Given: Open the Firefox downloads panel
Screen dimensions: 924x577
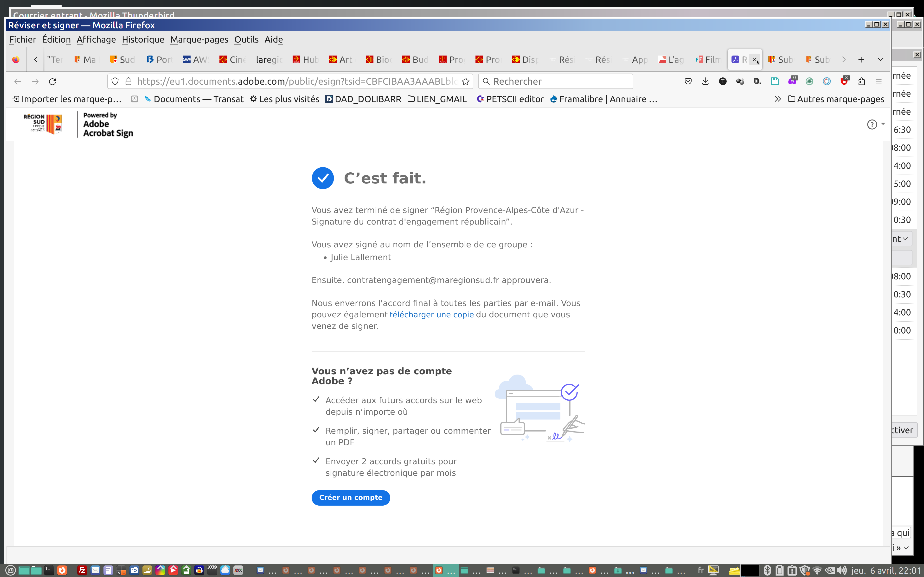Looking at the screenshot, I should [705, 81].
